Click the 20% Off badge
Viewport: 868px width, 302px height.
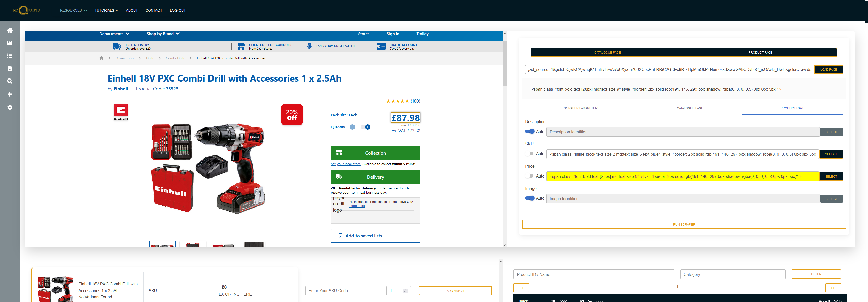[x=292, y=115]
